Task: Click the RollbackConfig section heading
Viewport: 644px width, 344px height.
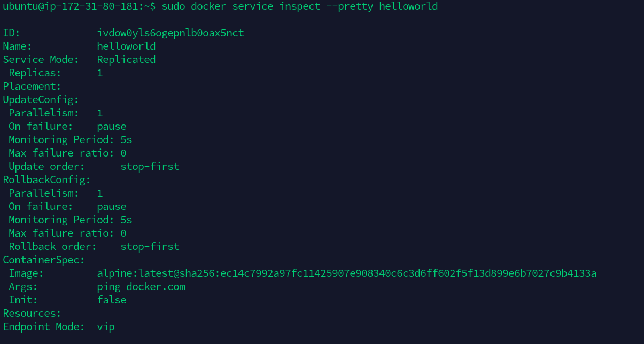Action: tap(47, 180)
